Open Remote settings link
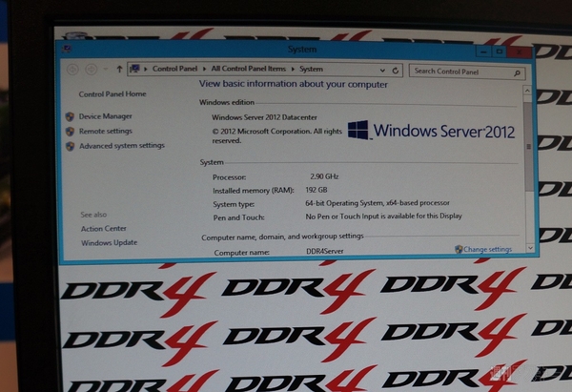 (106, 131)
